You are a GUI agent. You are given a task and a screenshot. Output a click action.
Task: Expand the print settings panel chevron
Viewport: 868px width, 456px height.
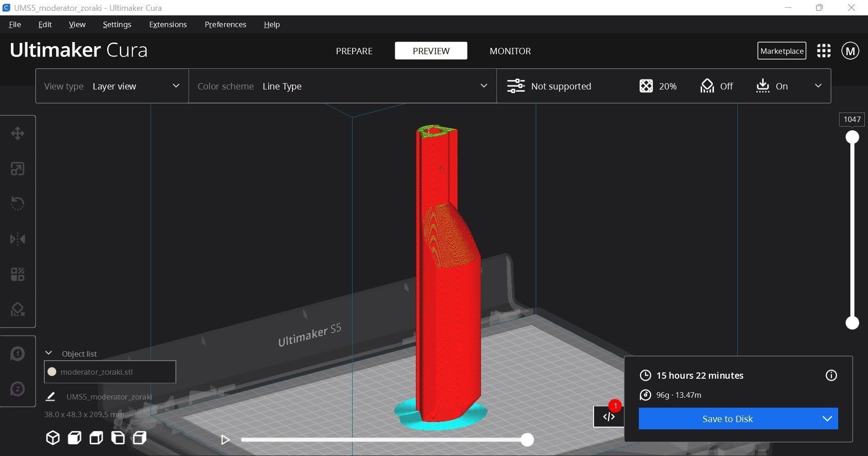(818, 86)
